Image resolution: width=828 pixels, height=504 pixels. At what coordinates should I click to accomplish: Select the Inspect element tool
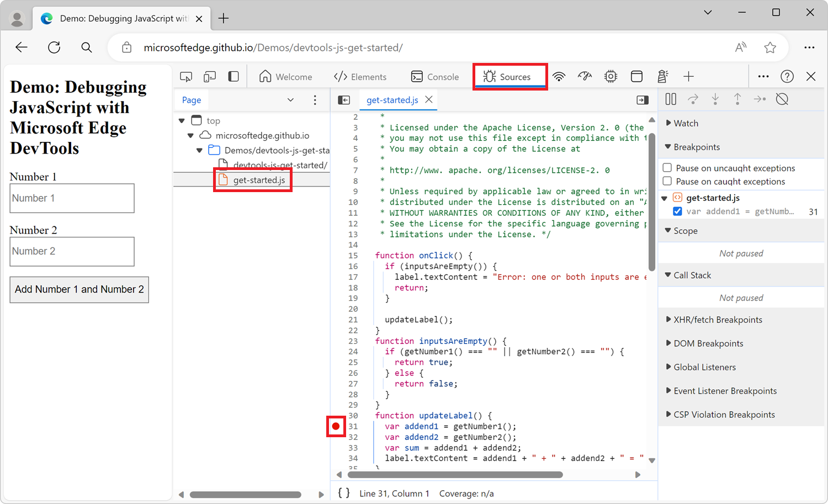coord(186,76)
